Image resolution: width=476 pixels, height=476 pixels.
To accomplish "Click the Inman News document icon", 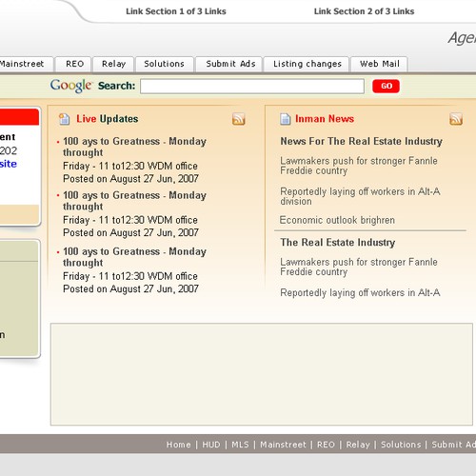I will [x=285, y=119].
